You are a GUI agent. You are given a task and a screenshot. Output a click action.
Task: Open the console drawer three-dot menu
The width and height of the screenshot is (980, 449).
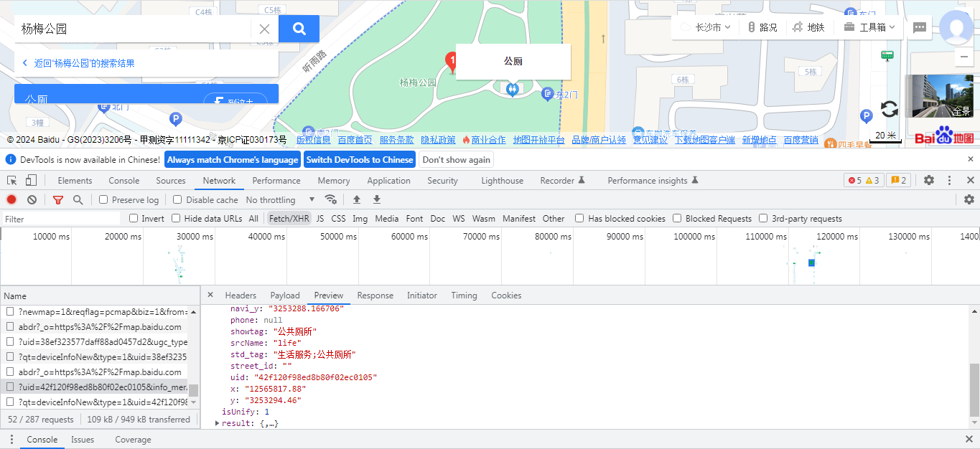[x=11, y=440]
